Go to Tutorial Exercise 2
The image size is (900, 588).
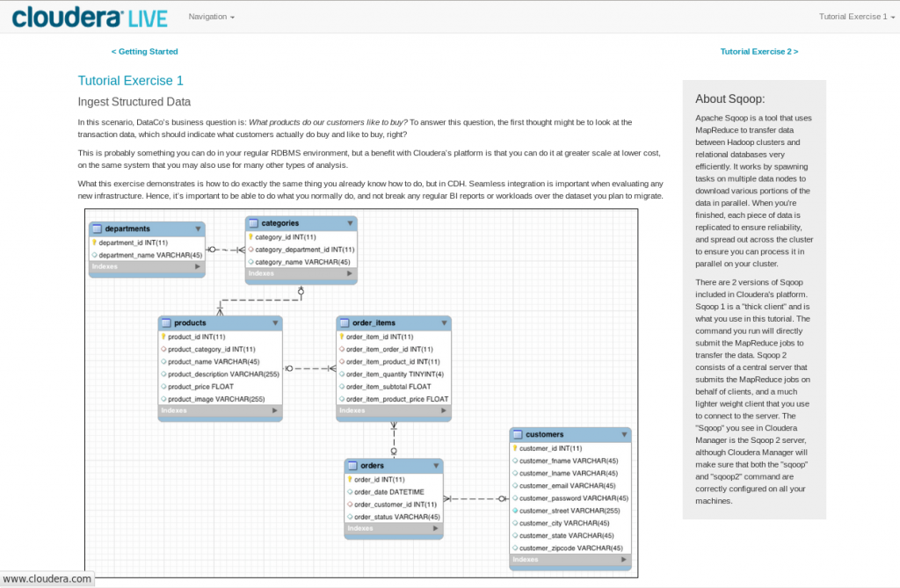[758, 52]
